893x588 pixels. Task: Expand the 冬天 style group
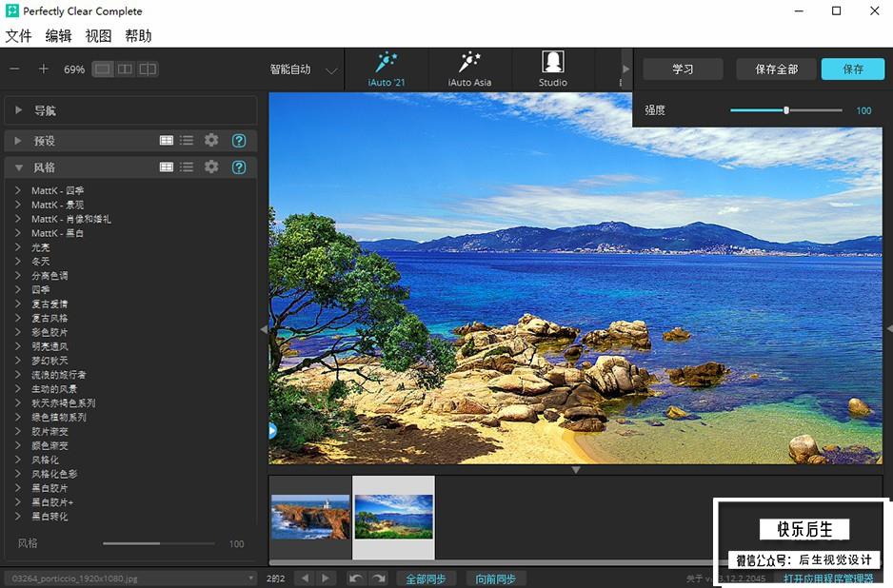pyautogui.click(x=18, y=262)
